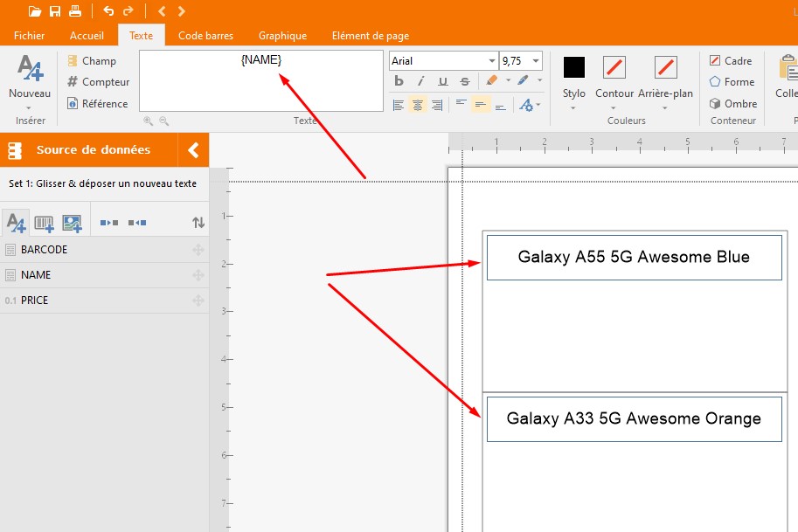Click the print icon in the title bar
This screenshot has width=798, height=532.
point(75,11)
